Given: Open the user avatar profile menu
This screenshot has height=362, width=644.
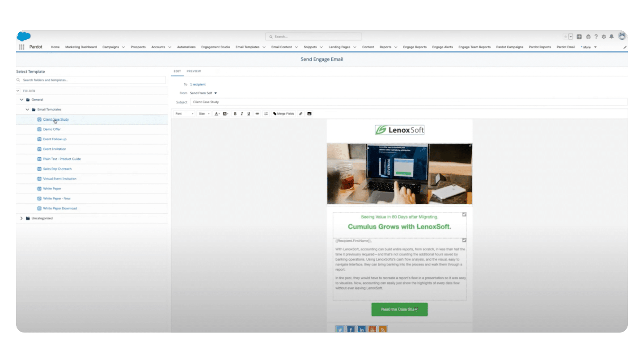Looking at the screenshot, I should pos(622,36).
